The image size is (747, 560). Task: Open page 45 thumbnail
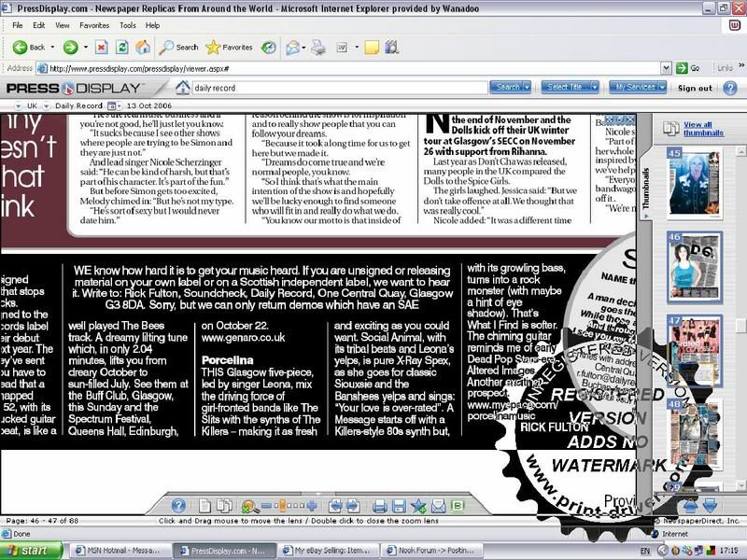click(x=695, y=183)
